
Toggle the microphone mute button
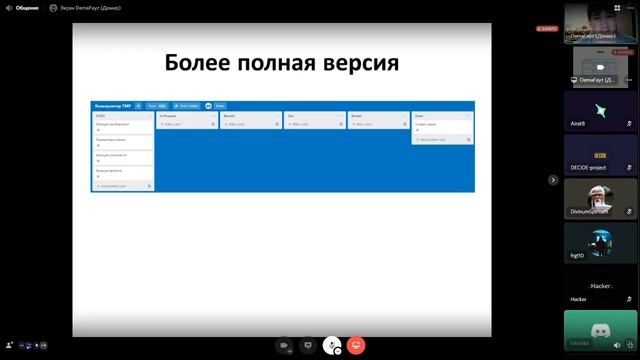pos(332,345)
